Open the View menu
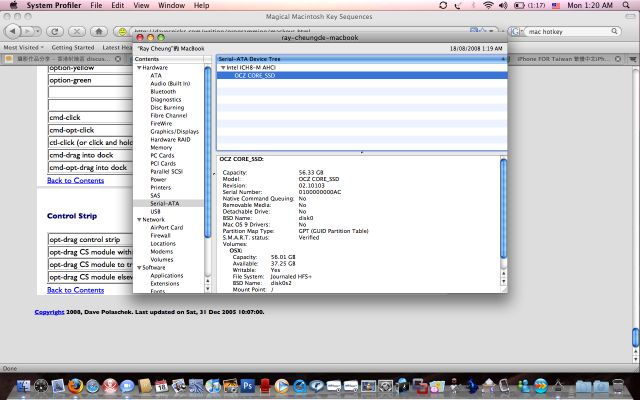The image size is (640, 400). tap(141, 5)
